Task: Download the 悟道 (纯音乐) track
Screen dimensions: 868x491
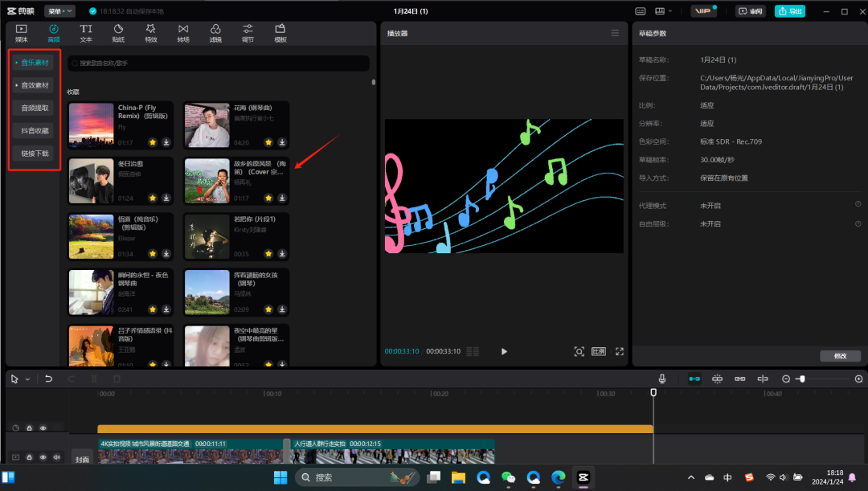Action: point(166,253)
